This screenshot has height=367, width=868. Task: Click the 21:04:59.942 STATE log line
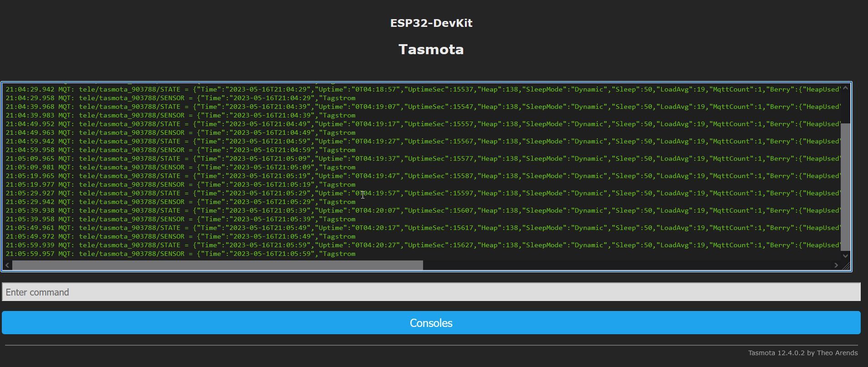(423, 141)
